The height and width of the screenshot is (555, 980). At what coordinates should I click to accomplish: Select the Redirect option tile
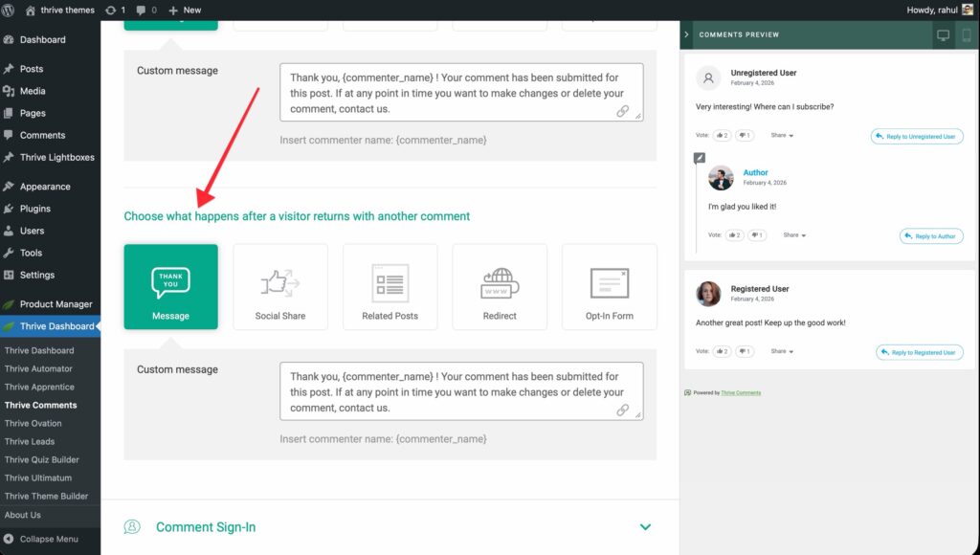click(500, 287)
